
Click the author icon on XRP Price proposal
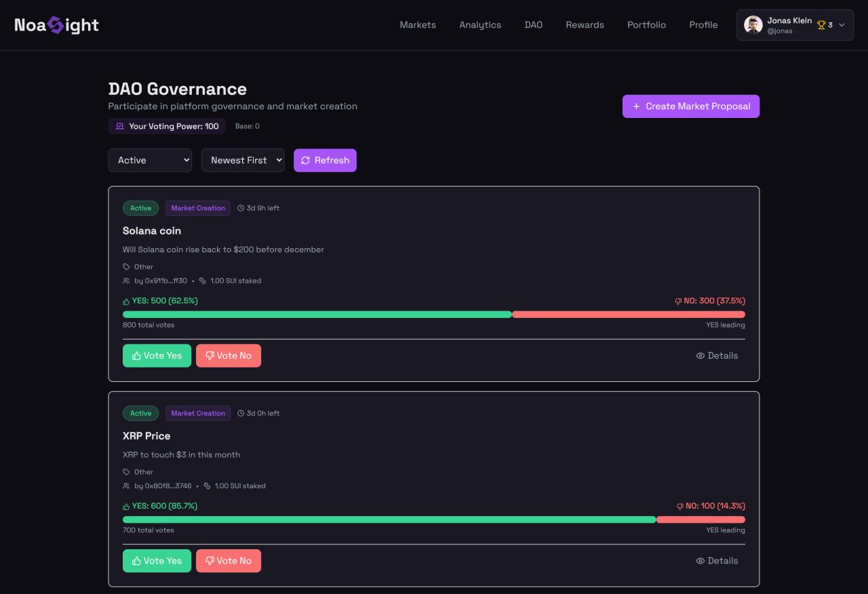(x=126, y=486)
